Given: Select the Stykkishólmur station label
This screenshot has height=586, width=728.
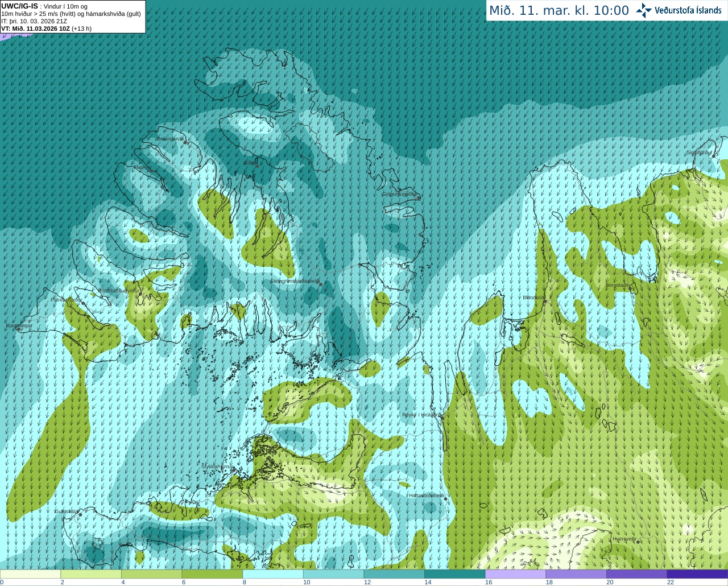Looking at the screenshot, I should (x=217, y=466).
